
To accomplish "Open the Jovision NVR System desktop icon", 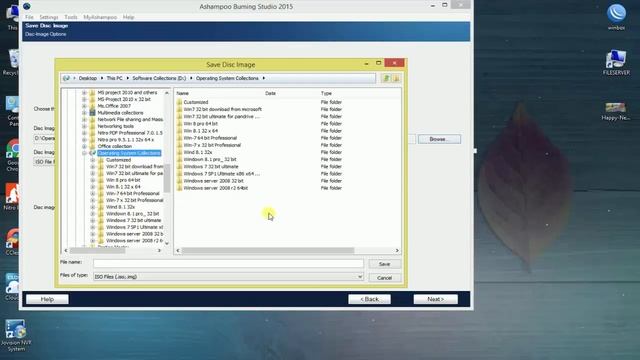I will (x=16, y=336).
